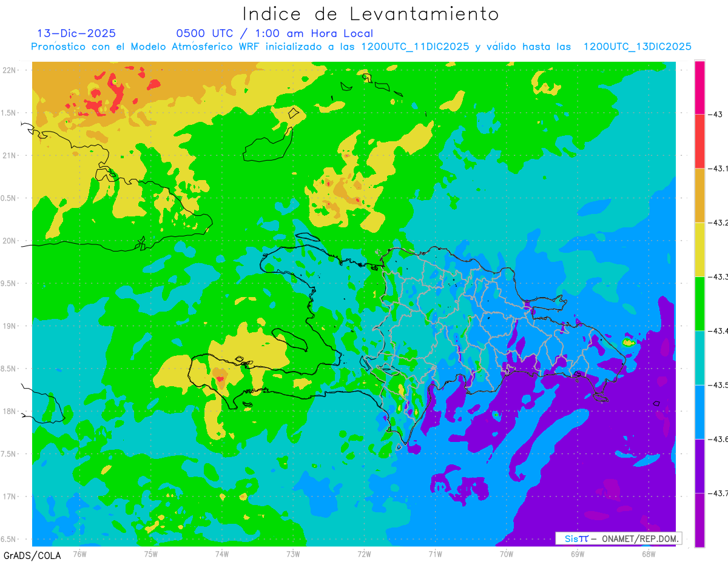Click the latitude label '9.5N'
The width and height of the screenshot is (728, 562).
click(9, 283)
